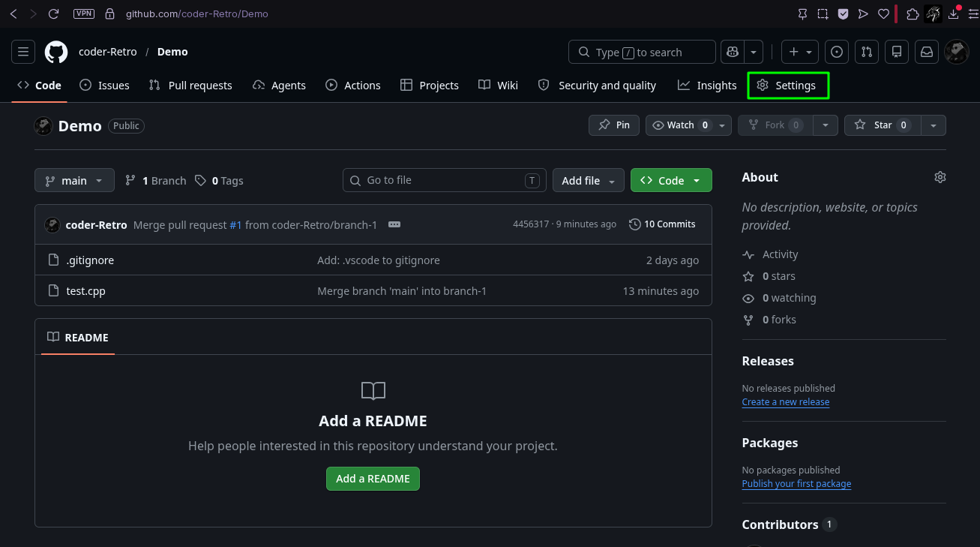The width and height of the screenshot is (980, 547).
Task: Open the Security and quality tab
Action: tap(598, 86)
